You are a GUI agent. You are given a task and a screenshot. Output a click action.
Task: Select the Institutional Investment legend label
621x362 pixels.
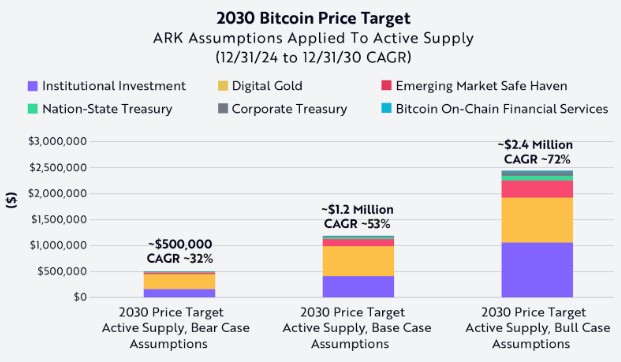pyautogui.click(x=114, y=86)
